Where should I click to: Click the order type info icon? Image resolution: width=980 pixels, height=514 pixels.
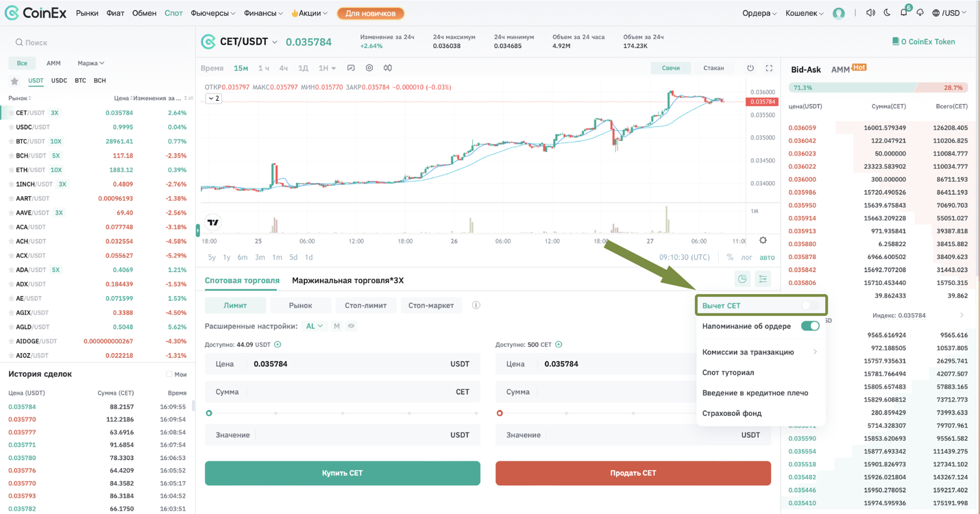click(476, 305)
